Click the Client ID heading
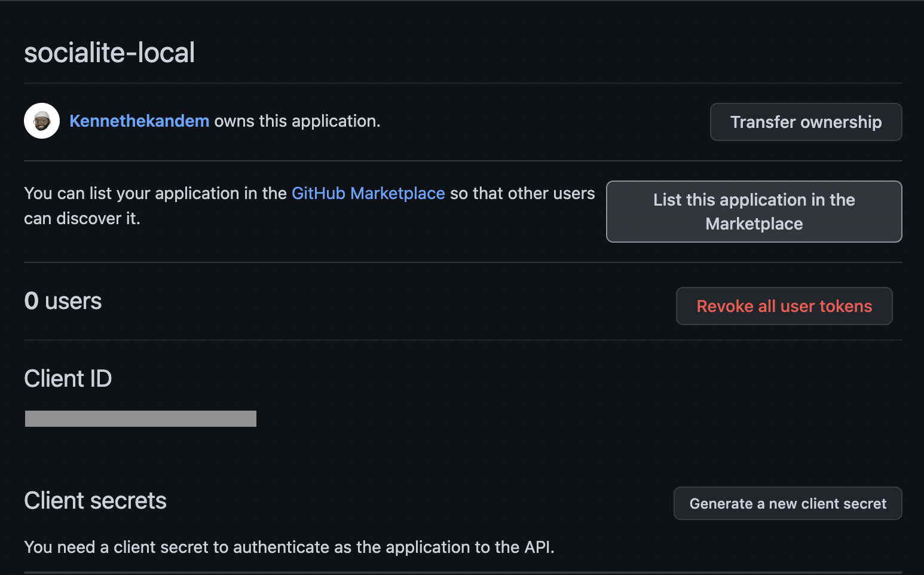 (68, 378)
